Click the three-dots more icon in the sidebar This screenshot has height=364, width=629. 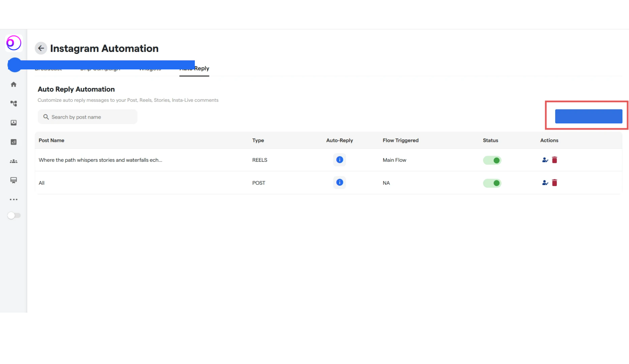click(x=13, y=200)
